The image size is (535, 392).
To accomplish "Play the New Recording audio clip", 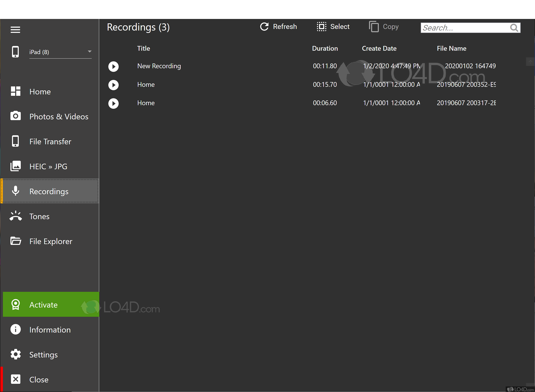I will coord(113,66).
